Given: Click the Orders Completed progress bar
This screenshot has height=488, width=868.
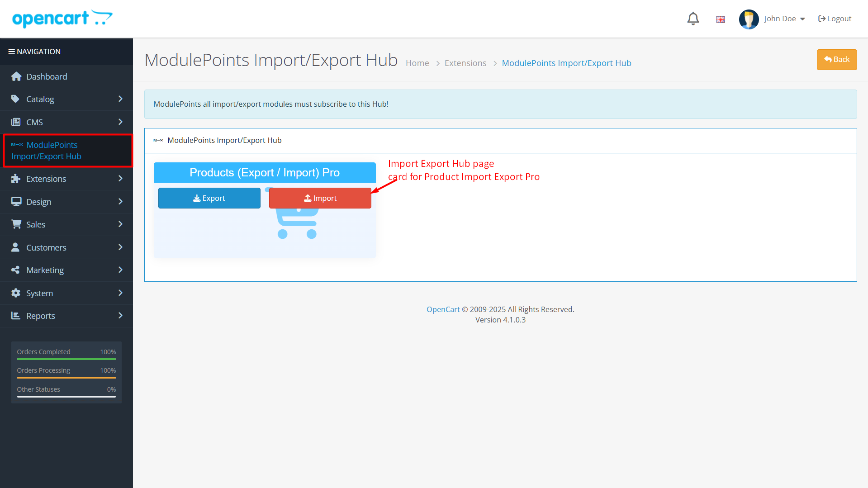Looking at the screenshot, I should tap(66, 359).
